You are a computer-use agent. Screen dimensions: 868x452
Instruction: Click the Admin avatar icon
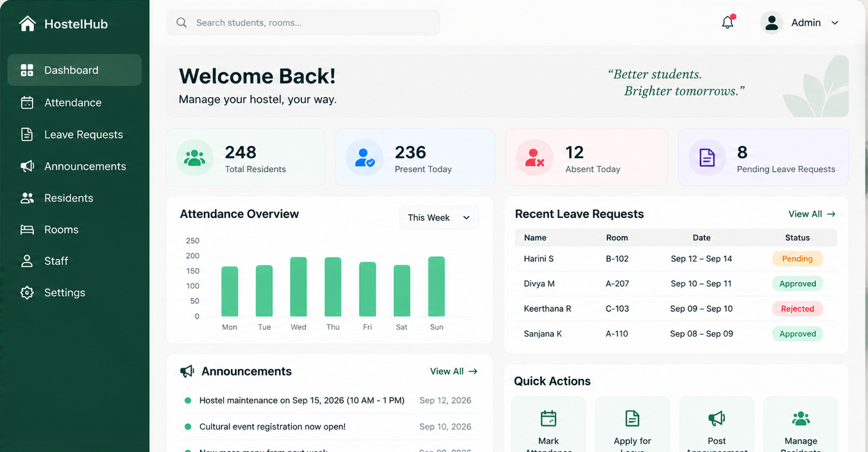tap(772, 22)
